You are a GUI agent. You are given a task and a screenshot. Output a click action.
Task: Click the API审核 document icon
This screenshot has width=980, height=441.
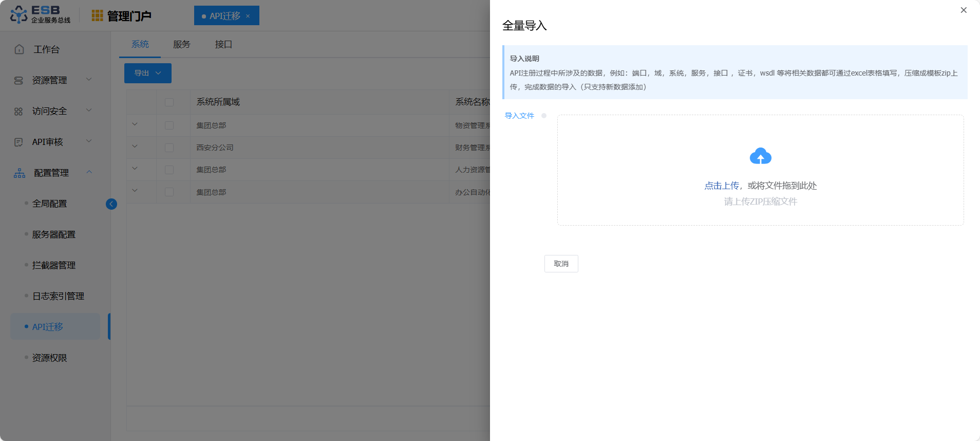(18, 142)
